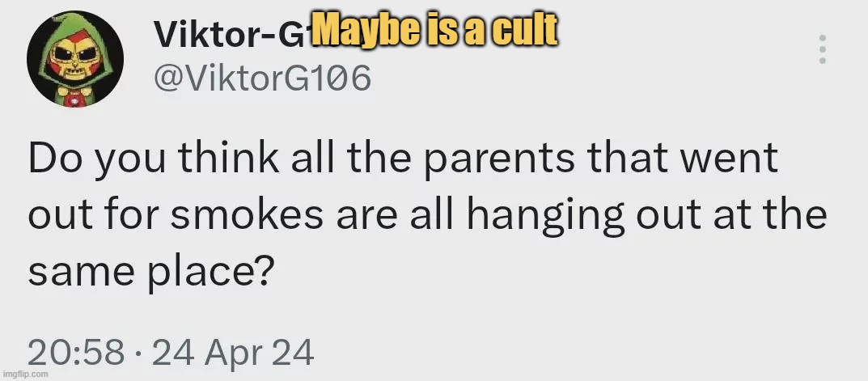This screenshot has height=381, width=868.
Task: Open the @ViktorG106 handle
Action: (261, 78)
